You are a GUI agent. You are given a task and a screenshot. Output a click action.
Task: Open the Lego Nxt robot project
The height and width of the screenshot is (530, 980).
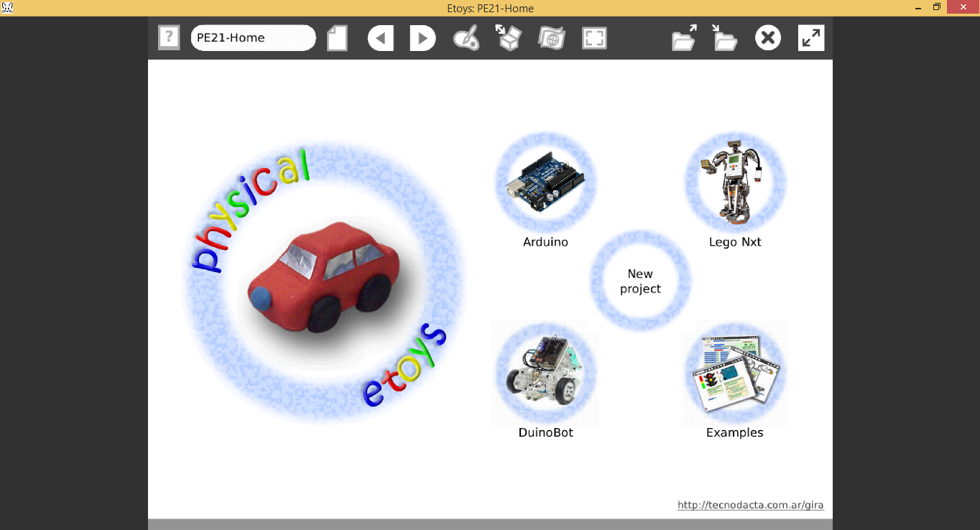735,182
